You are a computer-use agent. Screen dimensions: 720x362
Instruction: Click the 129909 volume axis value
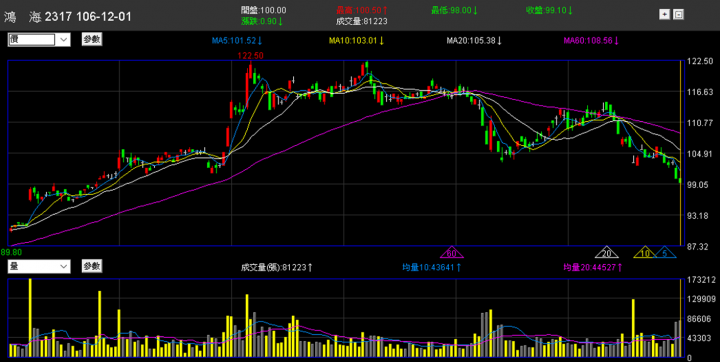(x=702, y=299)
